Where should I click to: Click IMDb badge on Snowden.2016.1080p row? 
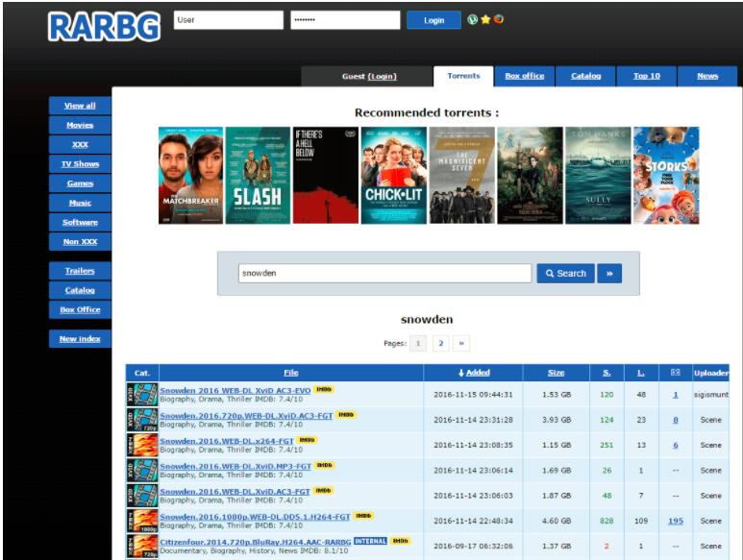click(x=363, y=516)
